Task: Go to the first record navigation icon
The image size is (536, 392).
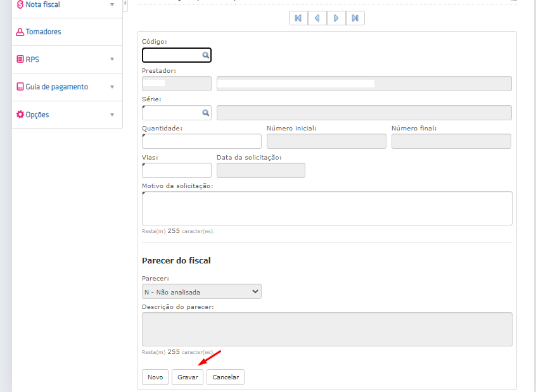Action: pos(298,18)
